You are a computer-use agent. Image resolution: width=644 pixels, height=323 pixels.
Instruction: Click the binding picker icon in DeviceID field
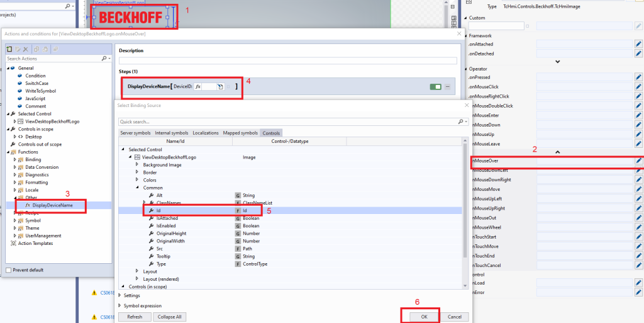click(x=221, y=87)
